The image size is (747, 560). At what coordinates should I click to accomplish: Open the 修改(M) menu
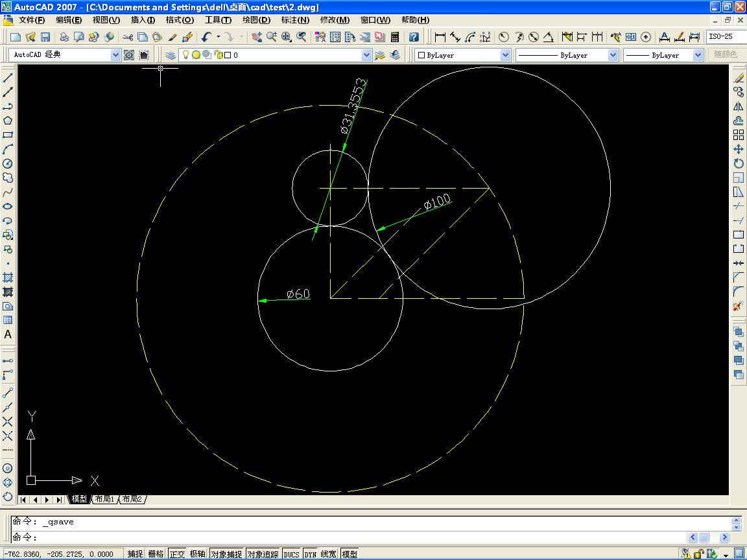(335, 20)
